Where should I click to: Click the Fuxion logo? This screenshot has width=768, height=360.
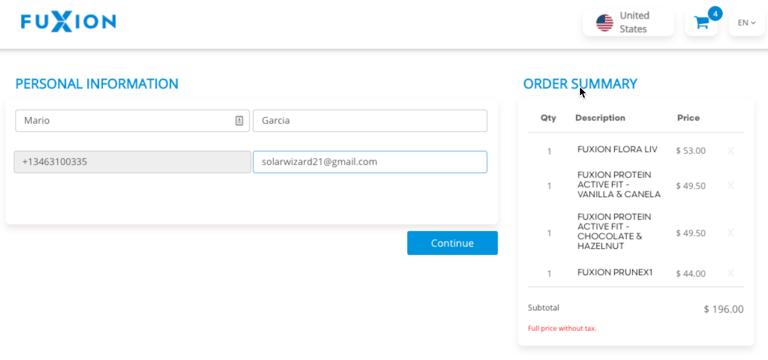pos(68,22)
